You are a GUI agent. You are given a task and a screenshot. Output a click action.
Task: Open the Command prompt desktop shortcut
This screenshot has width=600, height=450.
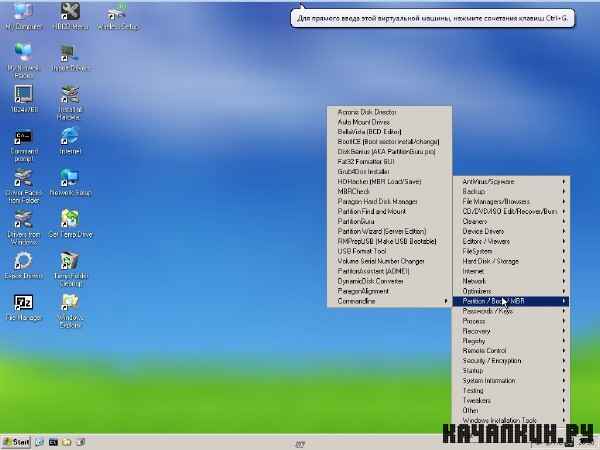(23, 145)
